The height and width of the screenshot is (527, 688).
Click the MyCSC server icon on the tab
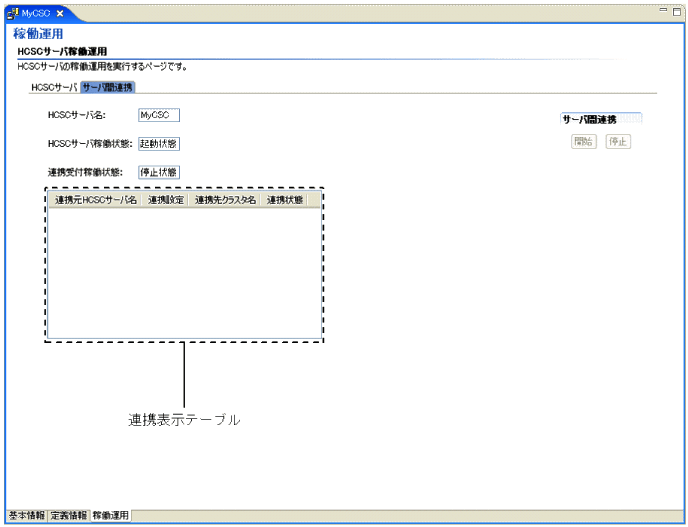13,13
